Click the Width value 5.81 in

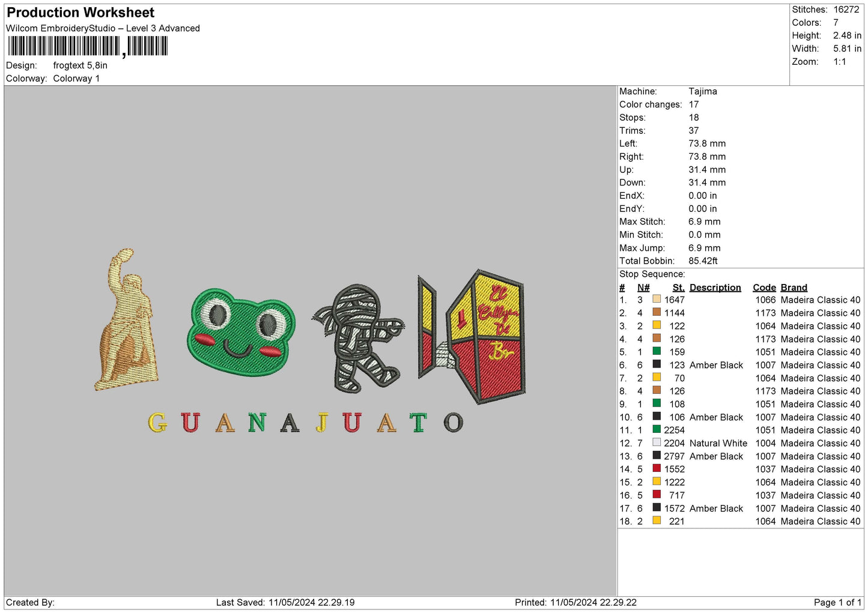point(847,49)
